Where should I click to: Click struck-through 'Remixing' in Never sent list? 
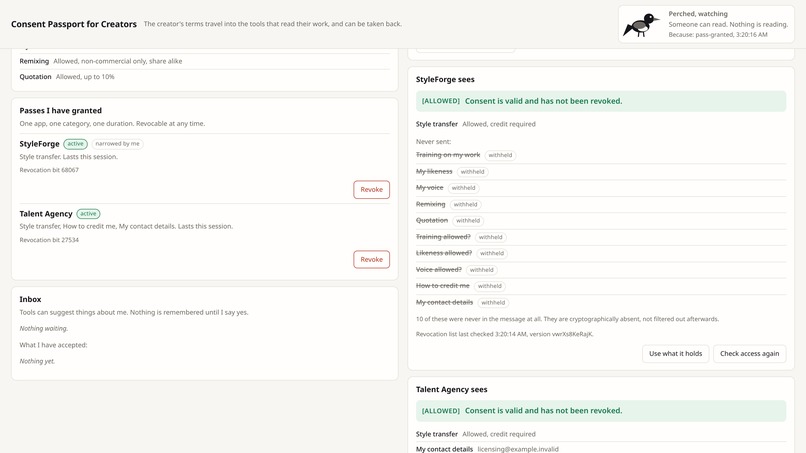(x=430, y=204)
